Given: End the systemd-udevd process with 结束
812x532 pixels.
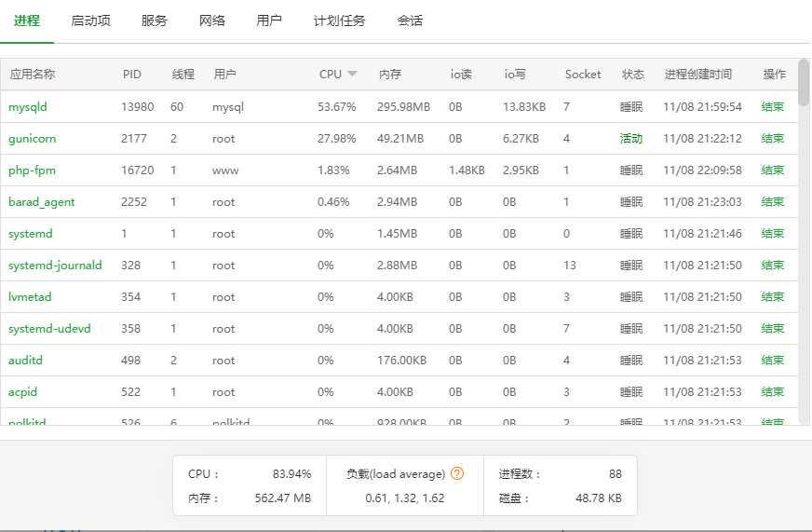Looking at the screenshot, I should [773, 328].
